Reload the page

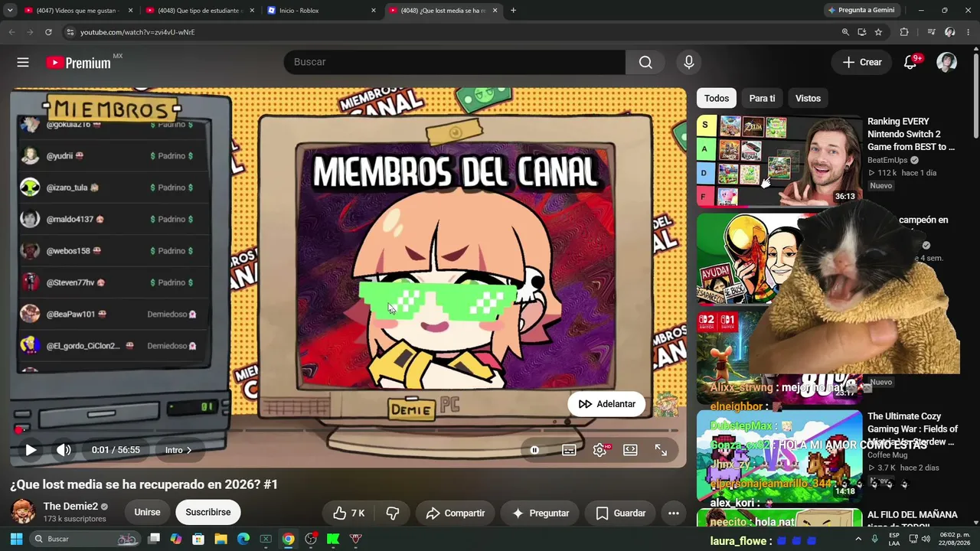48,32
